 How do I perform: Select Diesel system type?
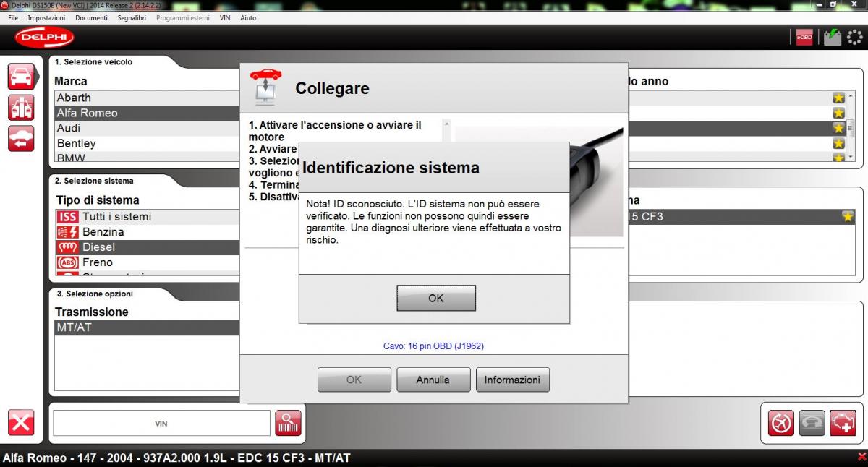(148, 247)
